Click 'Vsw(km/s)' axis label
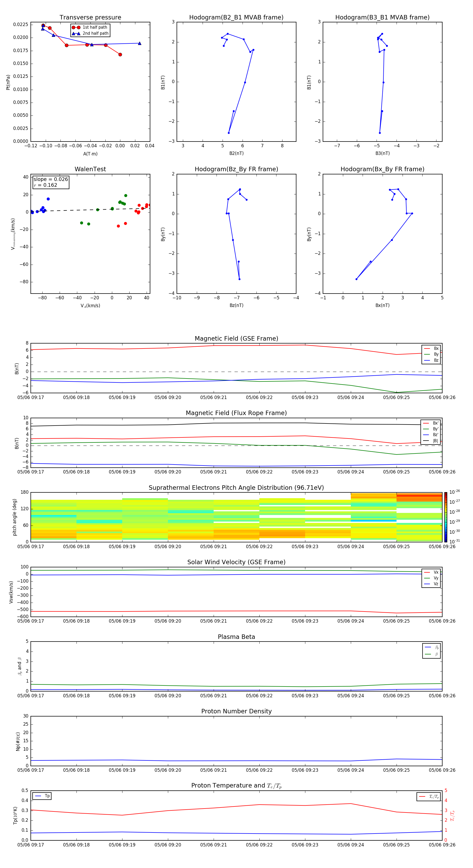 click(x=11, y=592)
